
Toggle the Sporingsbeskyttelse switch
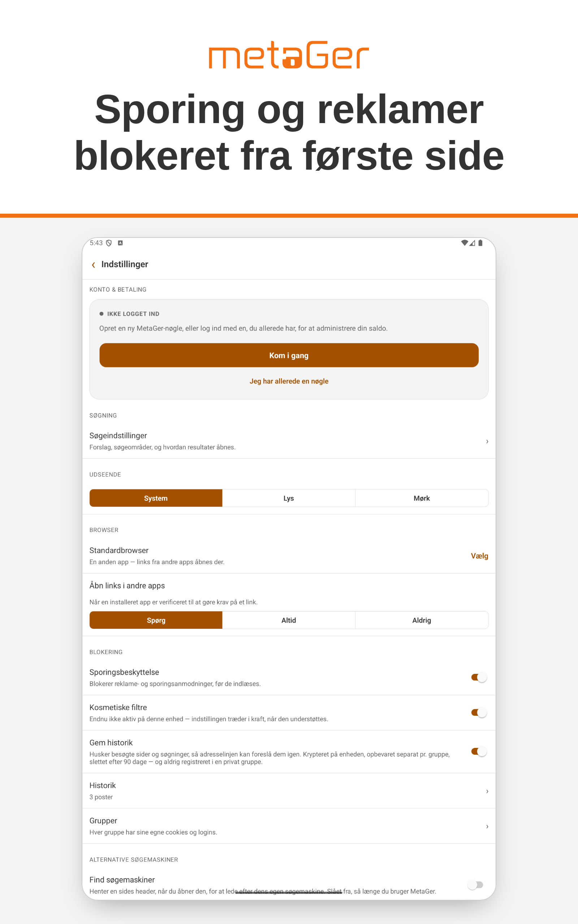479,677
